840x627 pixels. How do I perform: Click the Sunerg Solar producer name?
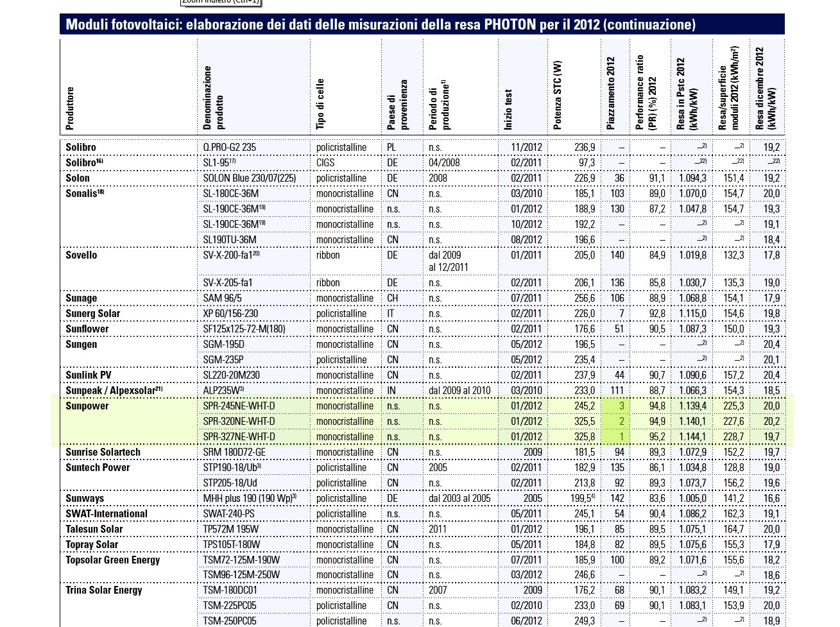(x=93, y=314)
